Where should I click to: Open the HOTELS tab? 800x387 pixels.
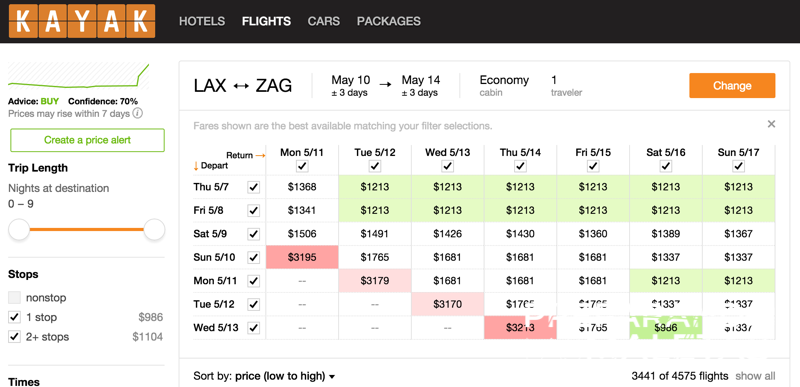point(202,21)
